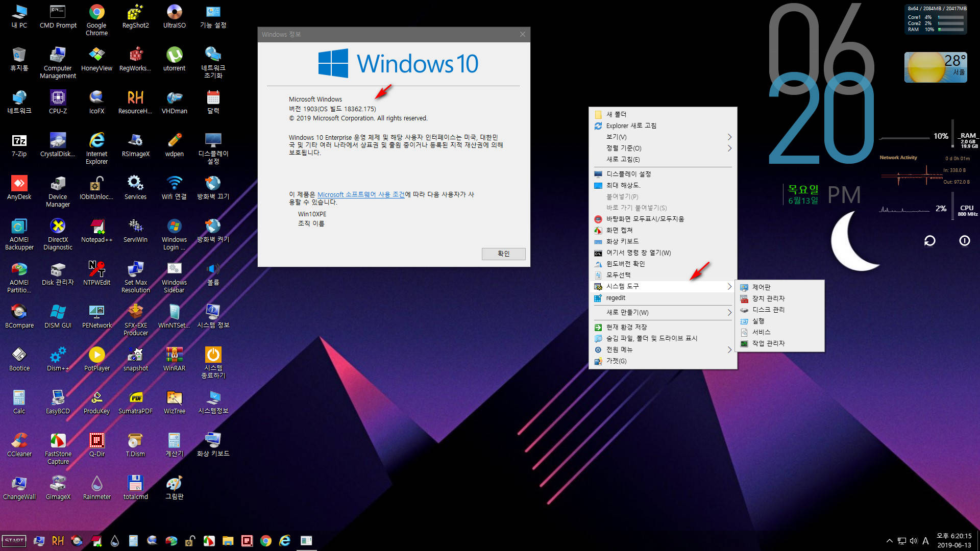Open the AnyDesk desktop icon

click(19, 188)
